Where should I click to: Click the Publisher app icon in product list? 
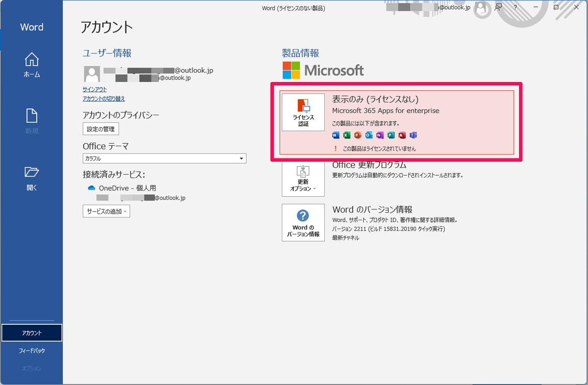[391, 135]
